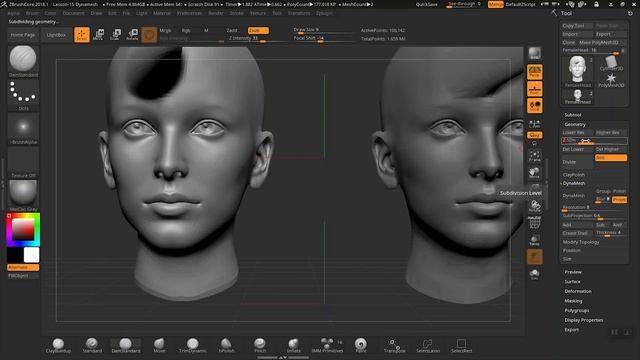The width and height of the screenshot is (640, 360).
Task: Open the Brush menu
Action: point(32,13)
